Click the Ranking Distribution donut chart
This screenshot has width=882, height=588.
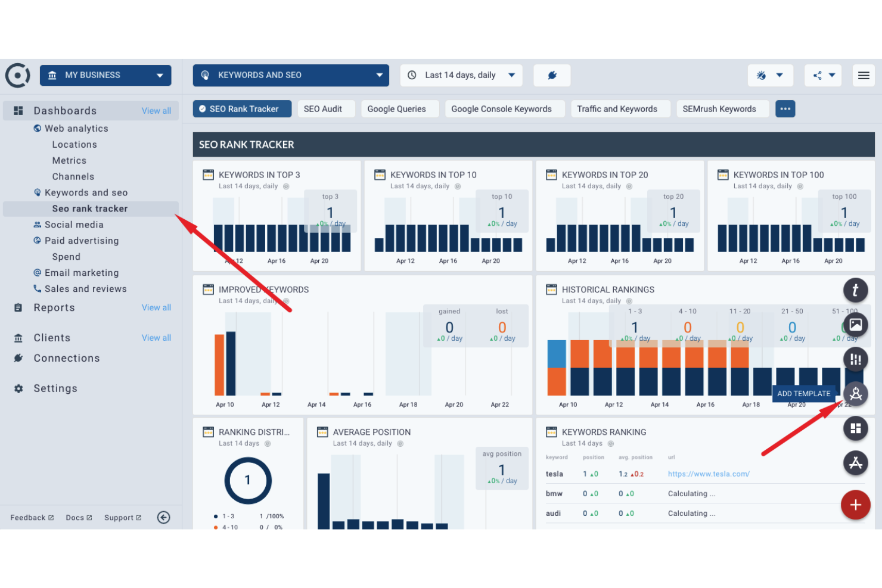click(x=247, y=480)
